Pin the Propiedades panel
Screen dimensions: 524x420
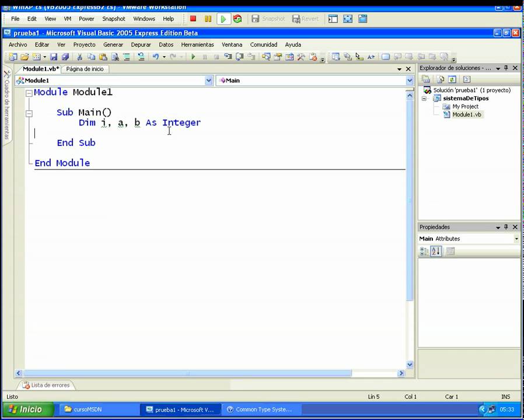point(506,227)
